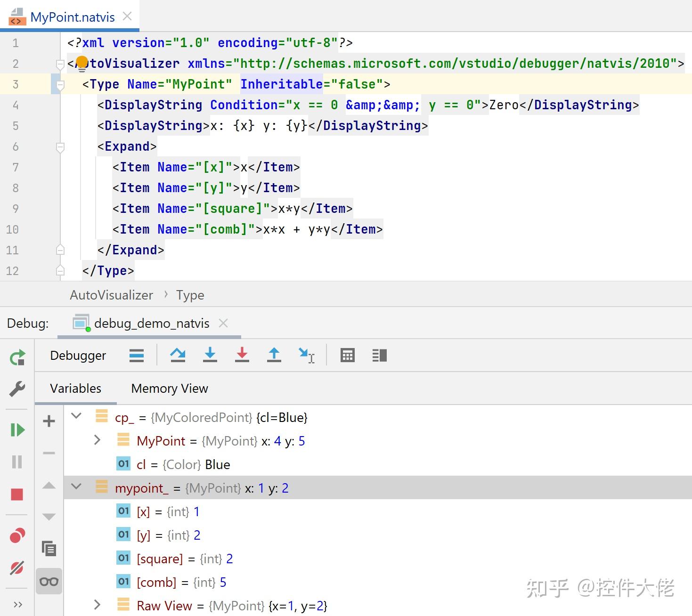Expand the MyPoint child under cp_
The width and height of the screenshot is (692, 616).
(98, 440)
